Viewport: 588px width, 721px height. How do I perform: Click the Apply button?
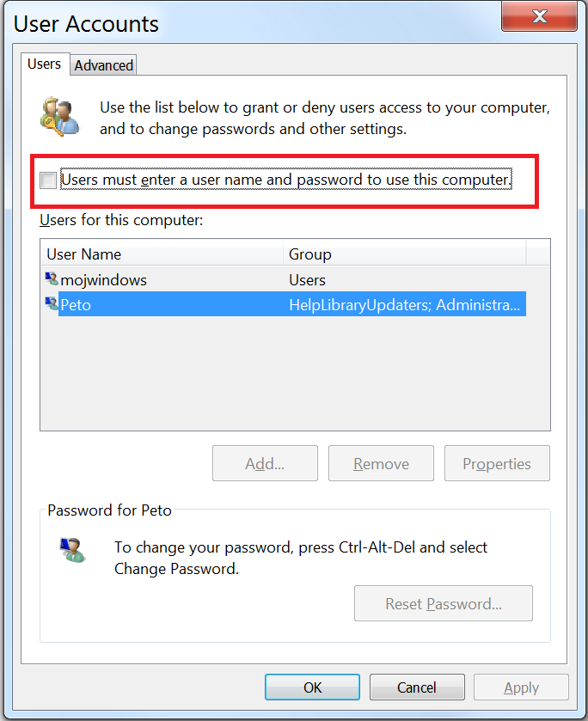521,687
